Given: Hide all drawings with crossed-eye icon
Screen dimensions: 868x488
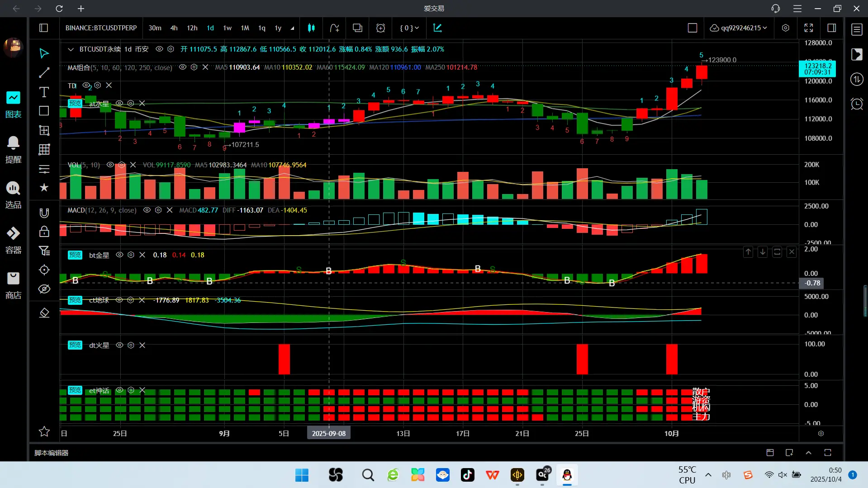Looking at the screenshot, I should 44,289.
